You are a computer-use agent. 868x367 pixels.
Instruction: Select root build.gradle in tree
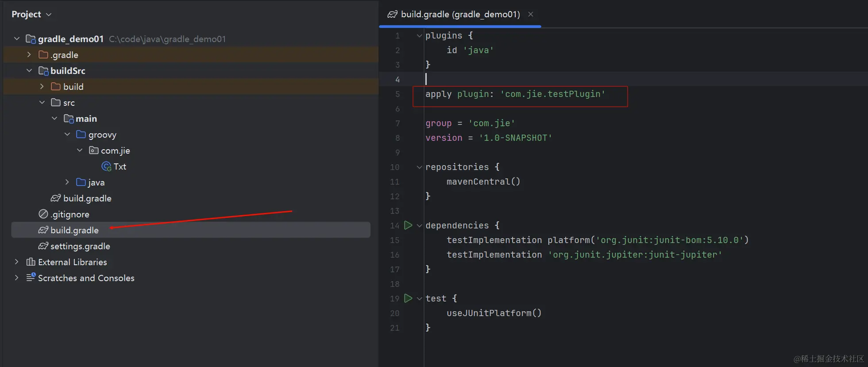(x=190, y=230)
